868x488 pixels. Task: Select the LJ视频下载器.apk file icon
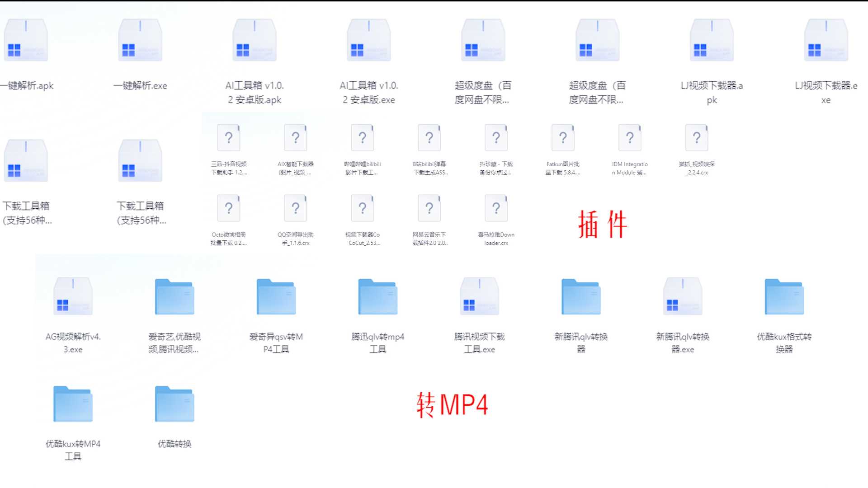point(712,40)
